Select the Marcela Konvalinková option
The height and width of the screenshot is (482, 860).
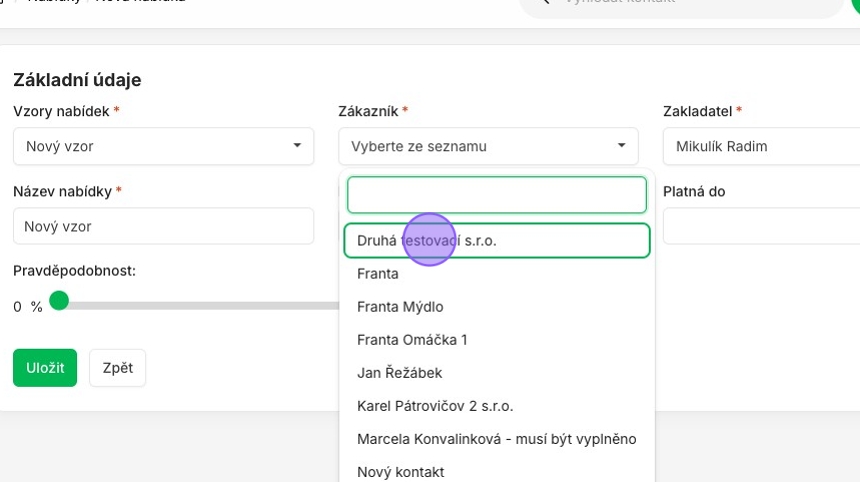click(x=496, y=439)
